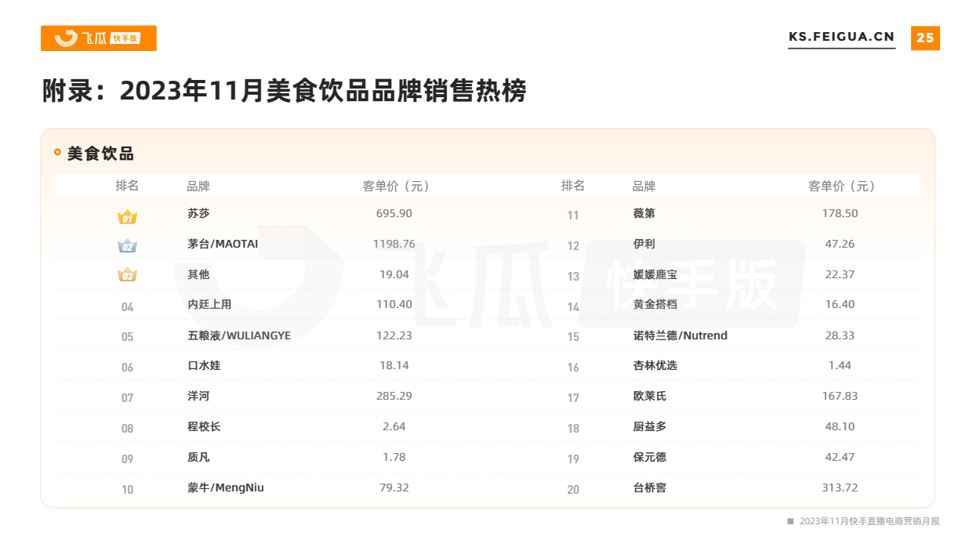This screenshot has height=551, width=980.
Task: Select brand 黄金搭档
Action: (x=655, y=304)
